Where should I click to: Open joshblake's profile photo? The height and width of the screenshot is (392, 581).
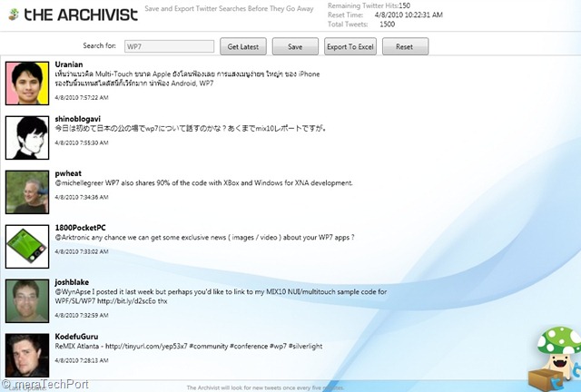[27, 301]
